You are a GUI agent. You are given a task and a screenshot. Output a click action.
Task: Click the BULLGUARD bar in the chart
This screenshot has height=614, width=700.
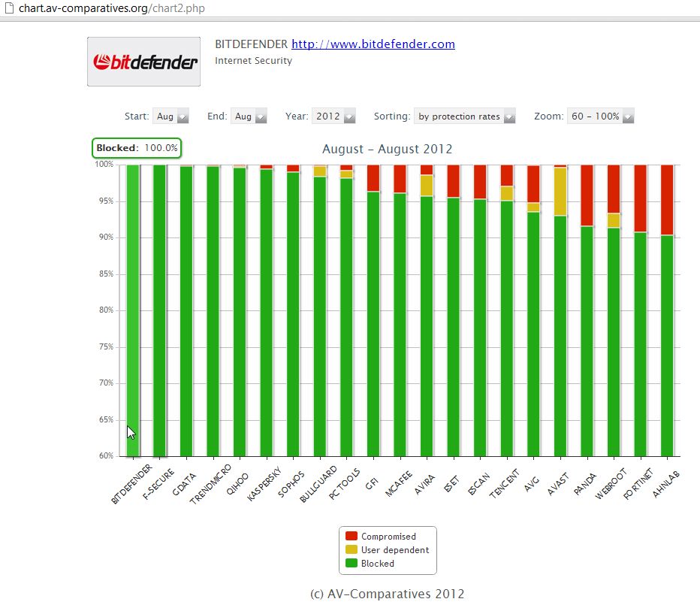[x=320, y=310]
